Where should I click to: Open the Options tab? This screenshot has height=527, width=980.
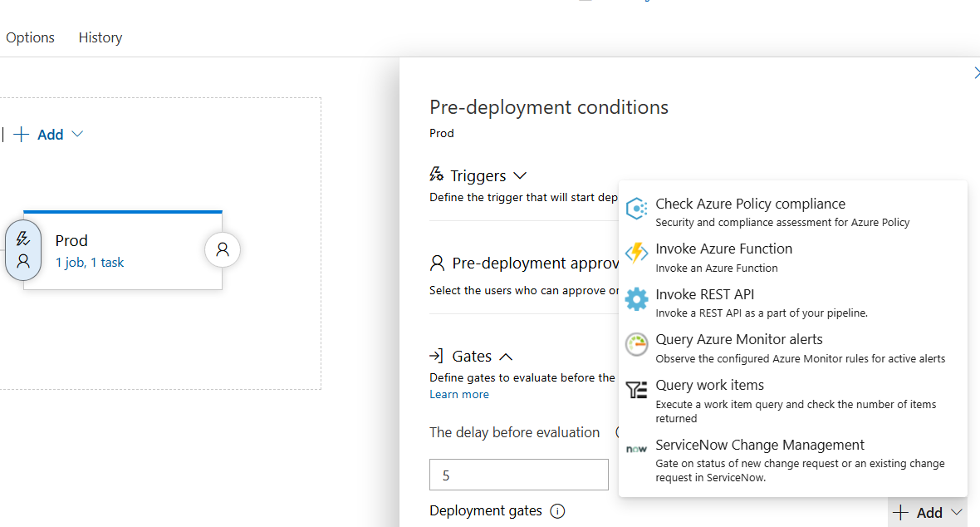[x=30, y=37]
